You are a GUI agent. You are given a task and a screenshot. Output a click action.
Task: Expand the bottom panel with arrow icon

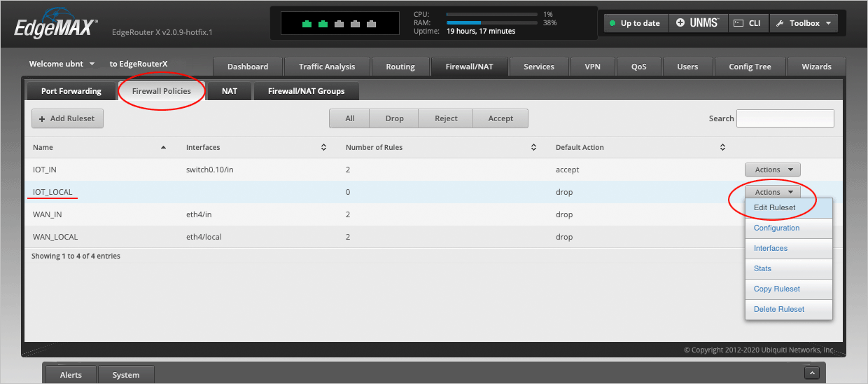812,373
